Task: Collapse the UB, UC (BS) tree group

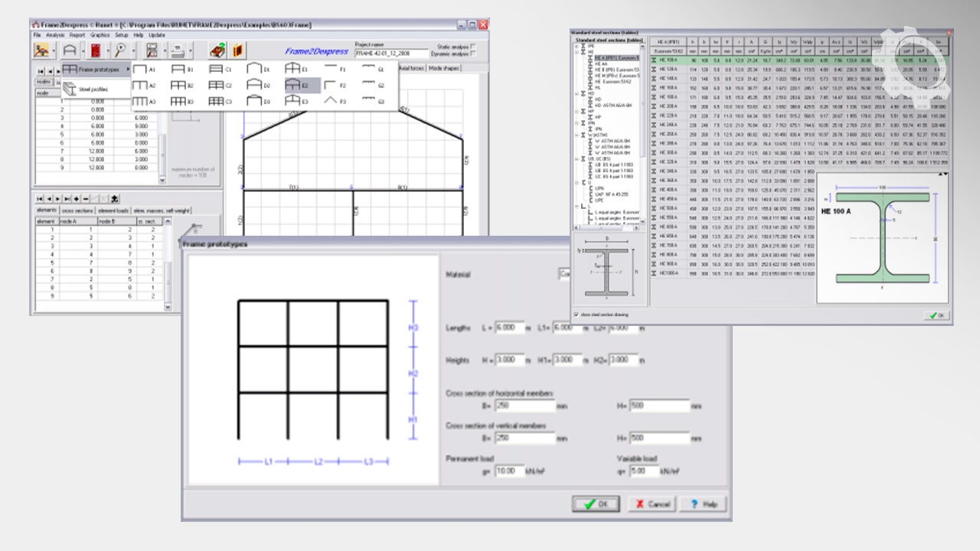Action: (577, 159)
